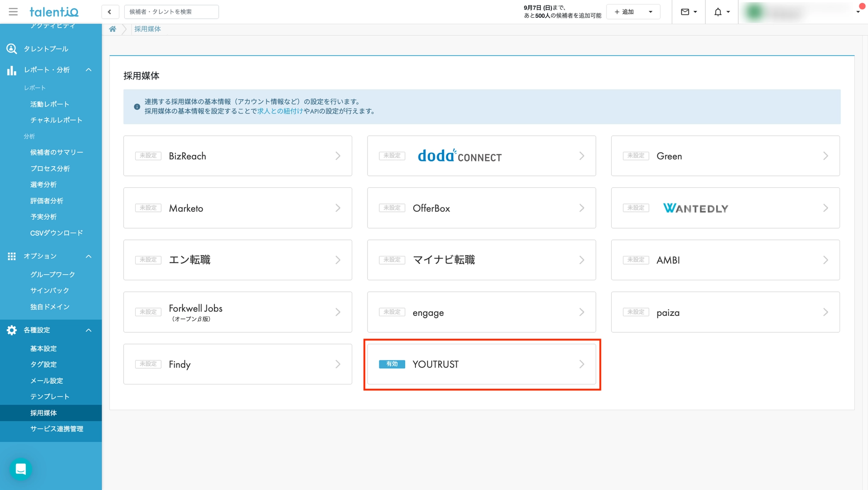Focus the 候補者・タレントを検索 search field

pos(171,12)
